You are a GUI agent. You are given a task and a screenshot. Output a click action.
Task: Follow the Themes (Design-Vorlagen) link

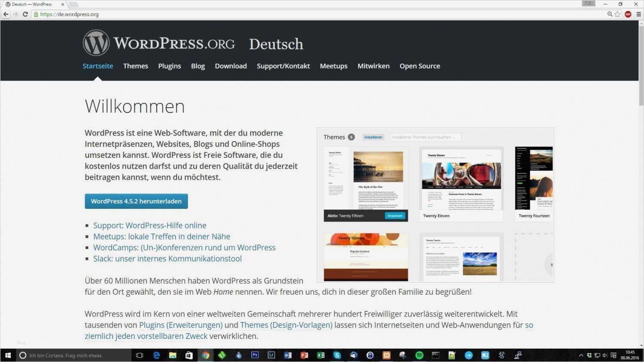pos(286,325)
